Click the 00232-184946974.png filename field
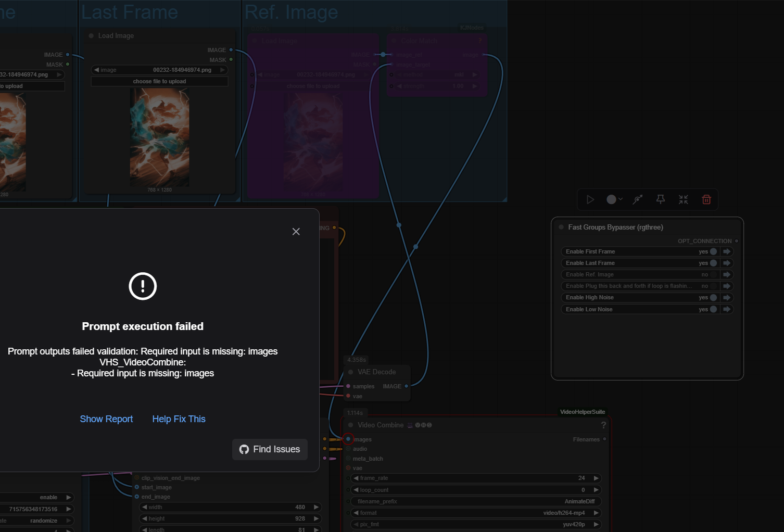784x532 pixels. tap(159, 70)
